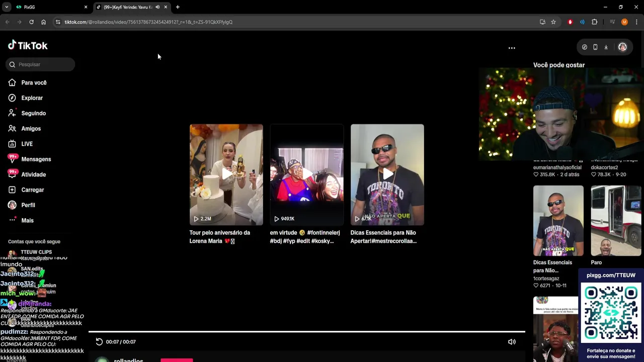Go to the Seguindo feed
The height and width of the screenshot is (362, 644).
[x=33, y=113]
